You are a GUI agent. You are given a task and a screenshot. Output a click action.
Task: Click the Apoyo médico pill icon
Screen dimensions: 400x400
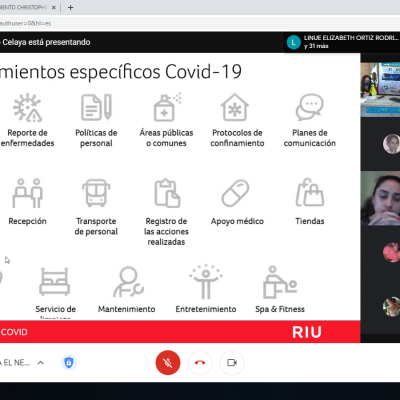tap(235, 193)
